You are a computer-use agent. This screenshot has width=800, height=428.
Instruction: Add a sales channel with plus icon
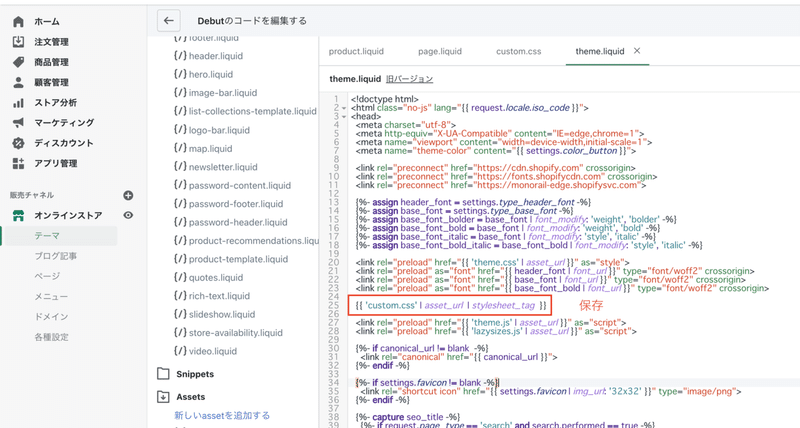click(128, 195)
